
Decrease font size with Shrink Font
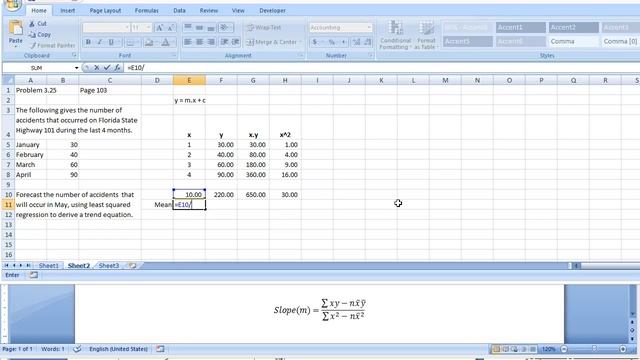coord(171,28)
